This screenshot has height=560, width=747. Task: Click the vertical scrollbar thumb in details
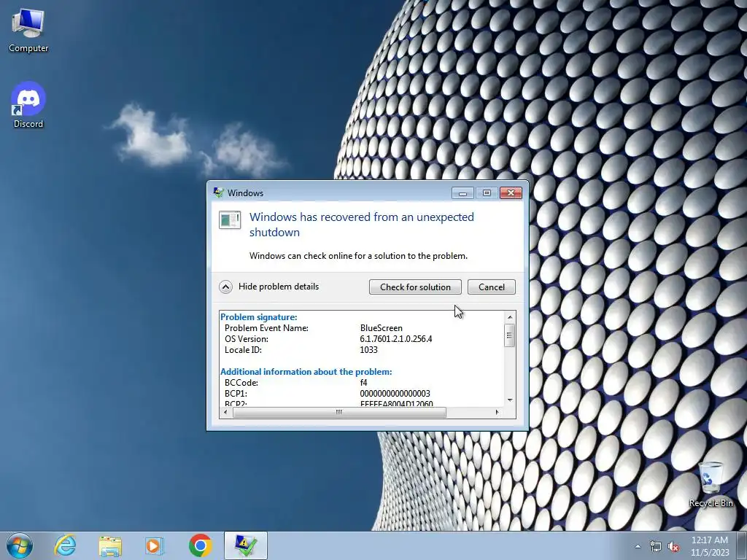[510, 335]
